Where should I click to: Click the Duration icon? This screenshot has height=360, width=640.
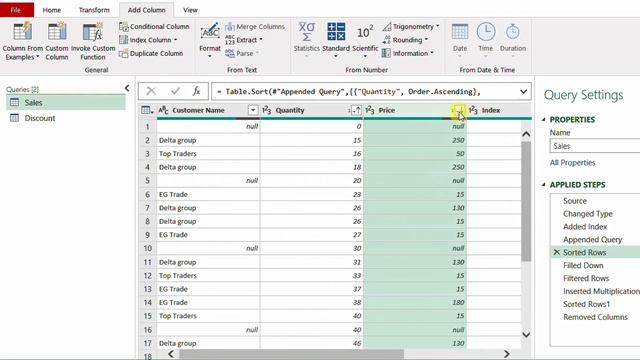(x=513, y=32)
